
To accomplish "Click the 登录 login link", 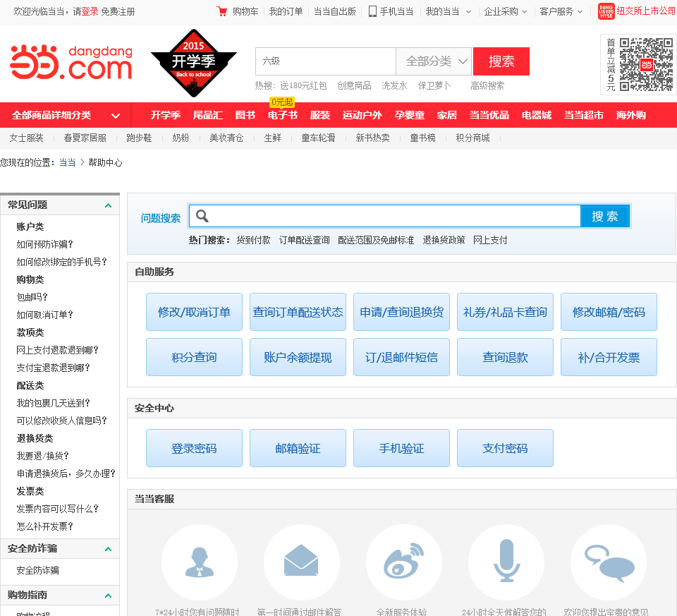I will [x=90, y=12].
